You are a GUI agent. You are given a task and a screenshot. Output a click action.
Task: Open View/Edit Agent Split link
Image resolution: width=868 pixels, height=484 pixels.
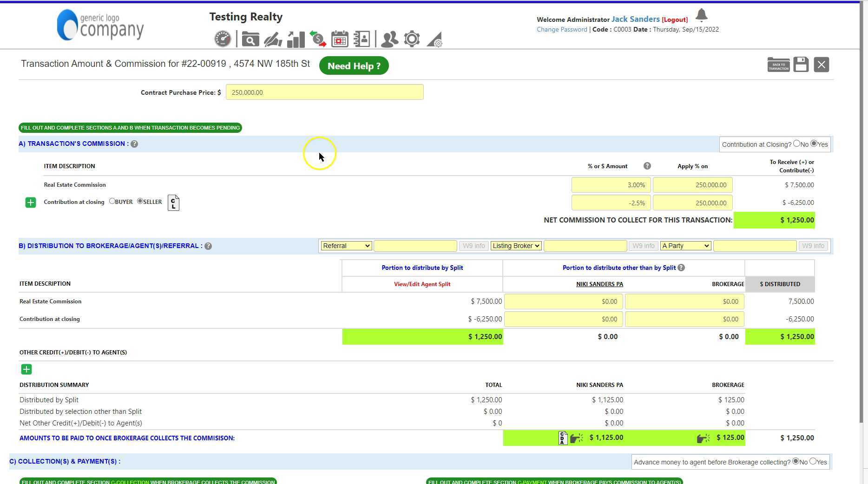[x=422, y=284]
